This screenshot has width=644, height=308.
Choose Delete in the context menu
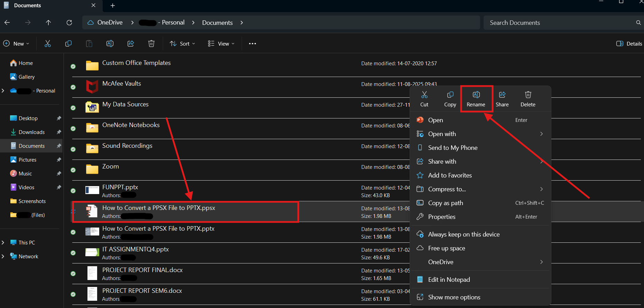point(528,99)
